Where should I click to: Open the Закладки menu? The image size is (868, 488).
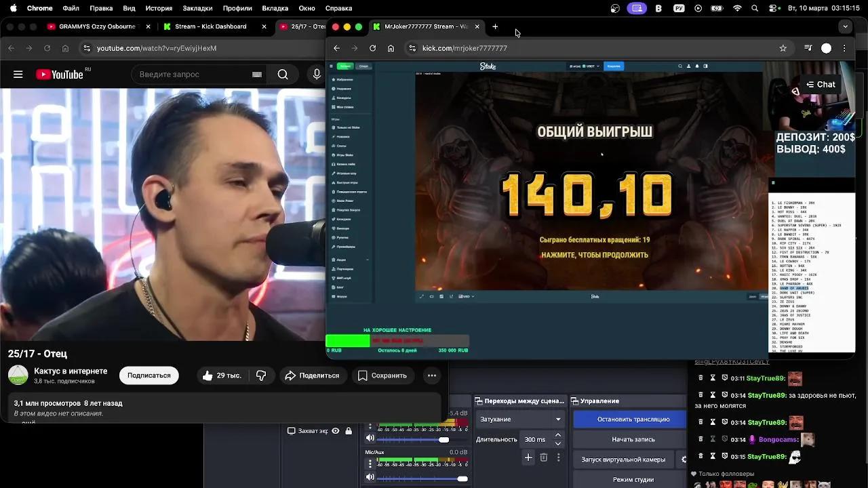pos(197,8)
